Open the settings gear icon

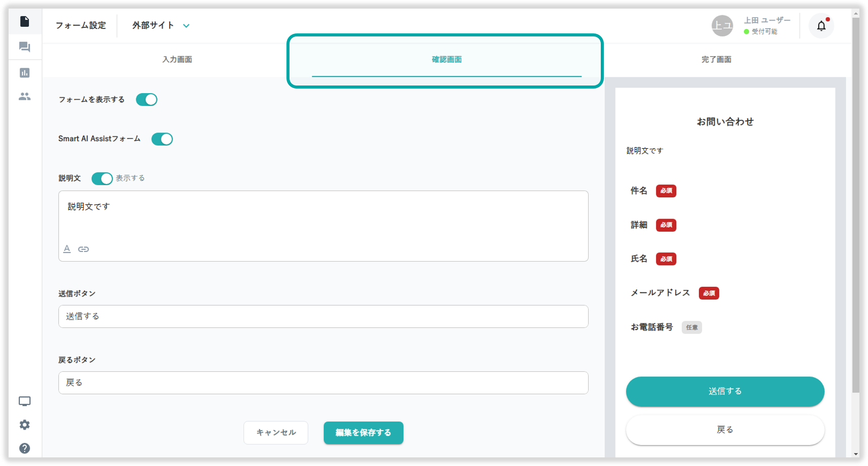(x=24, y=425)
